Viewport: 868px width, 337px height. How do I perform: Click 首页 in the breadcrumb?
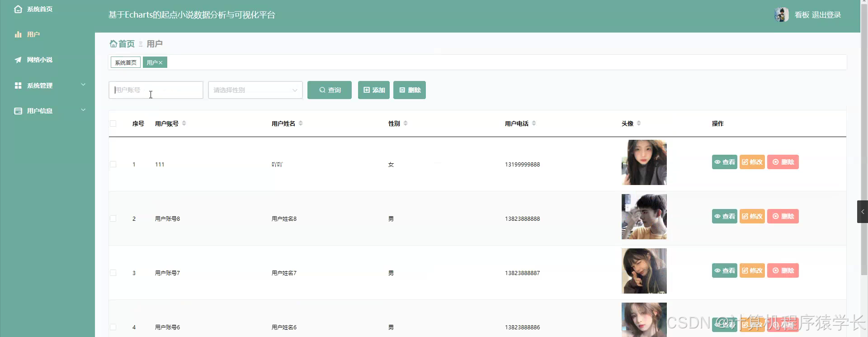point(127,44)
